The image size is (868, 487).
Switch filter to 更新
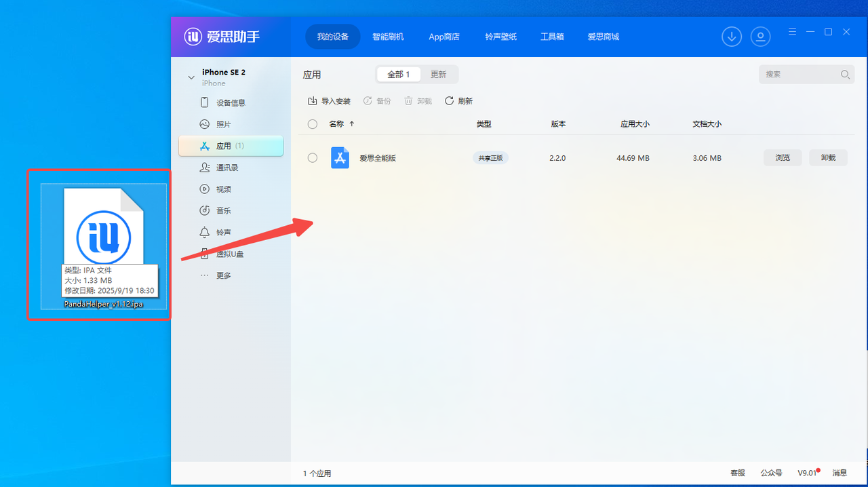[x=439, y=75]
